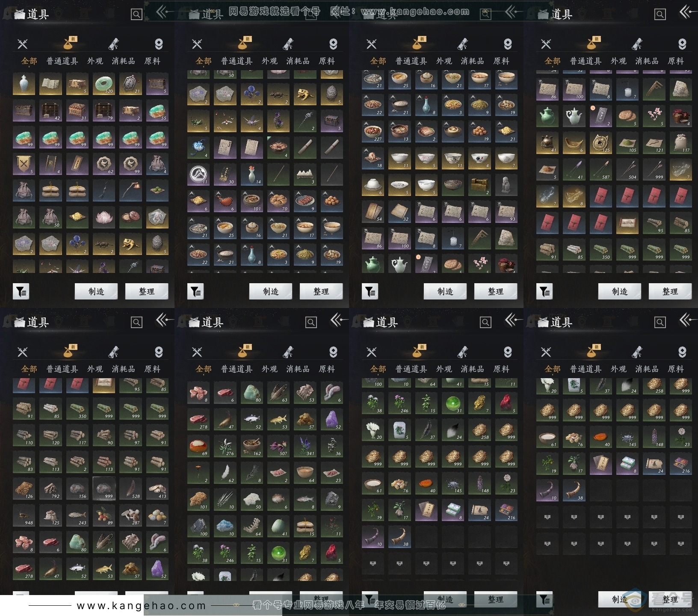Select the grey stone statue item
698x616 pixels.
[506, 185]
